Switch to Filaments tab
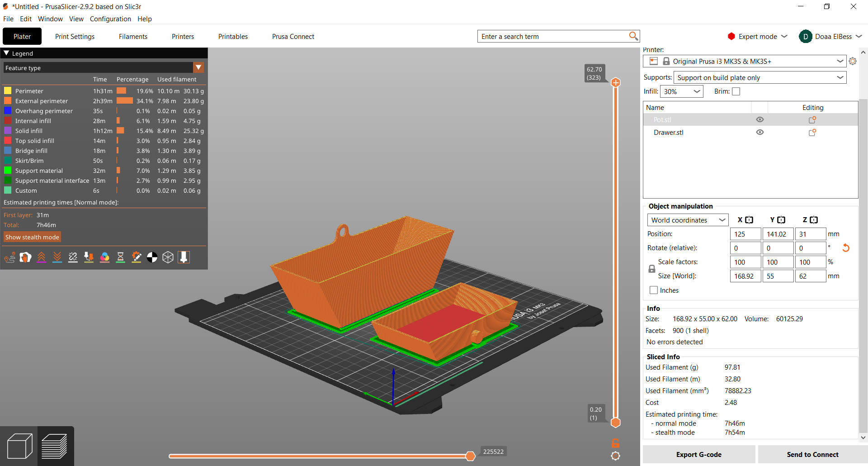This screenshot has width=868, height=466. [x=133, y=36]
